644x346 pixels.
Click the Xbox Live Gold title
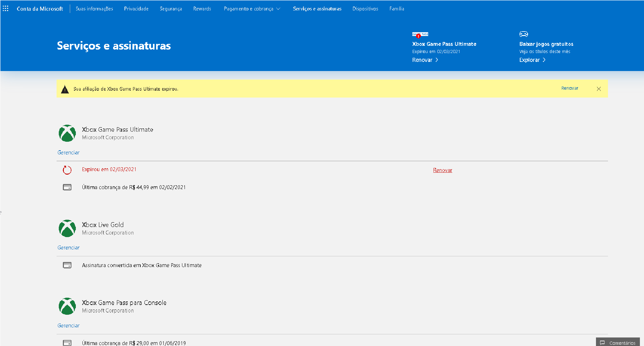(x=103, y=225)
